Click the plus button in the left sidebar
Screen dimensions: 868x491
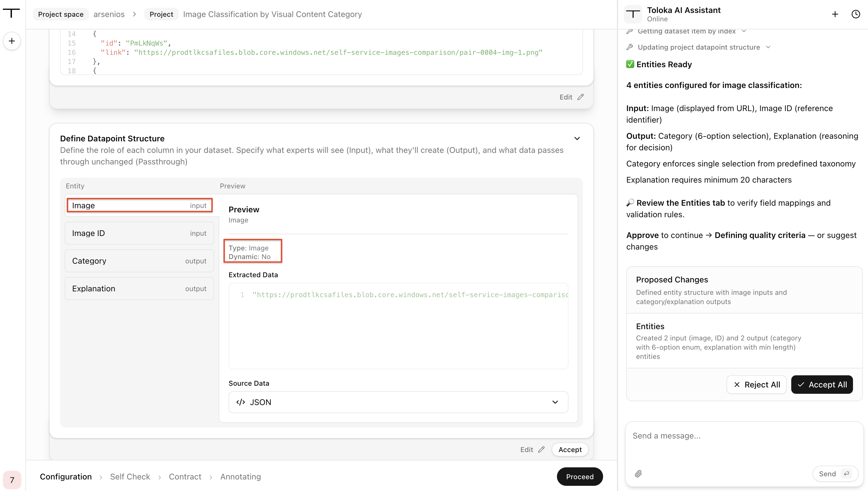tap(12, 41)
